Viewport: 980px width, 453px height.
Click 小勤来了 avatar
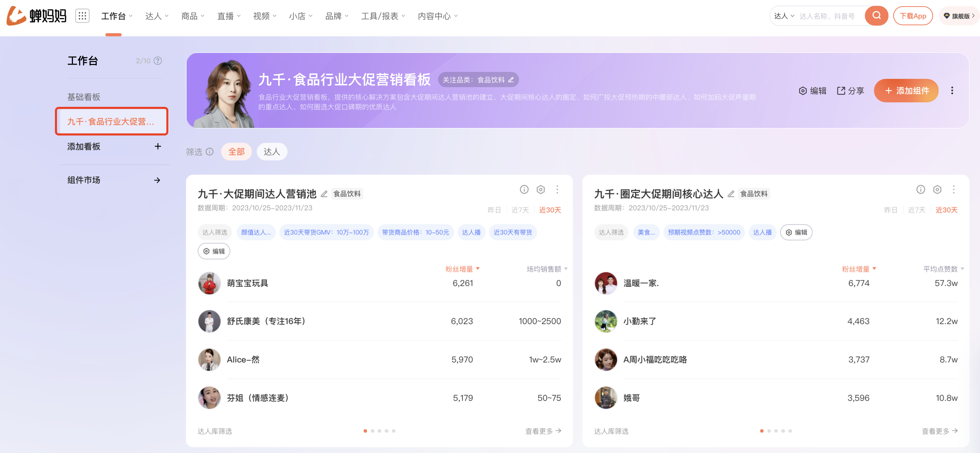606,321
